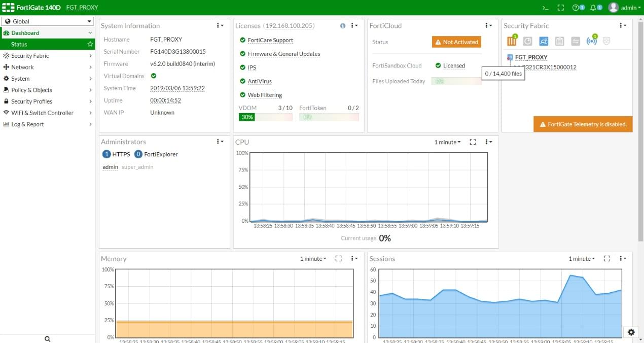Click the full screen icon in header
Screen dimensions: 644x343
coord(560,8)
